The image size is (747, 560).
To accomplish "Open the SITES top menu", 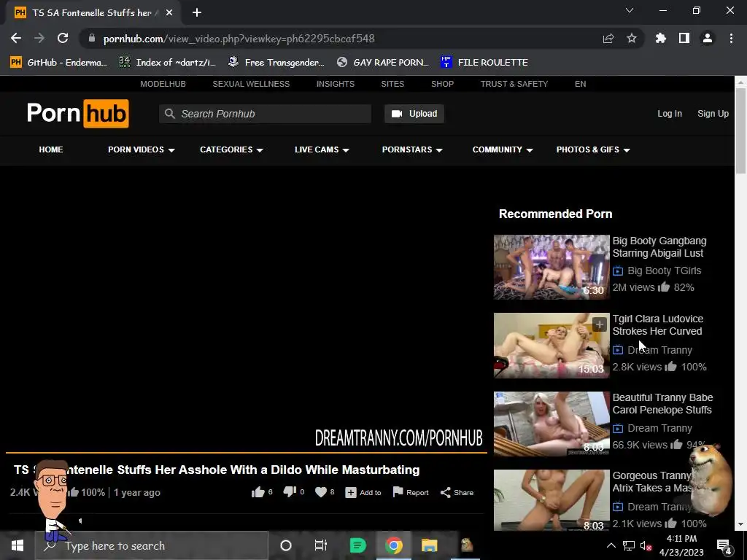I will click(392, 84).
